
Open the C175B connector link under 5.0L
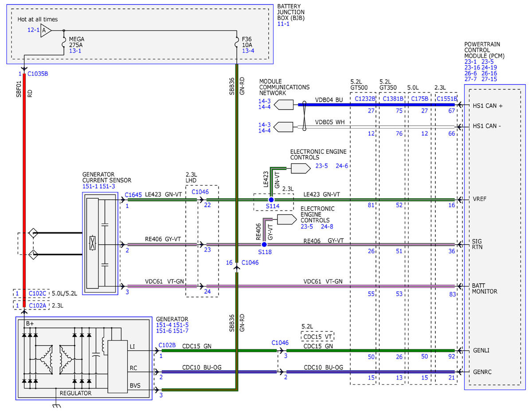point(419,98)
